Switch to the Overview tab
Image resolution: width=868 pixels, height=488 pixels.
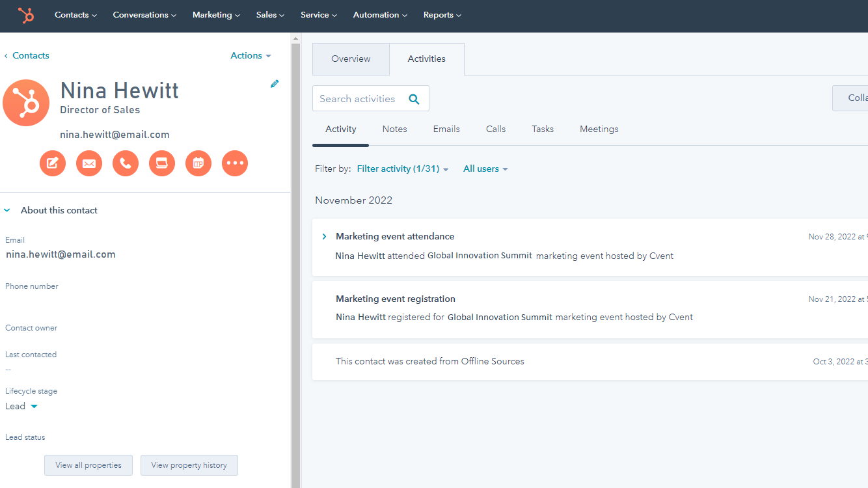tap(351, 59)
